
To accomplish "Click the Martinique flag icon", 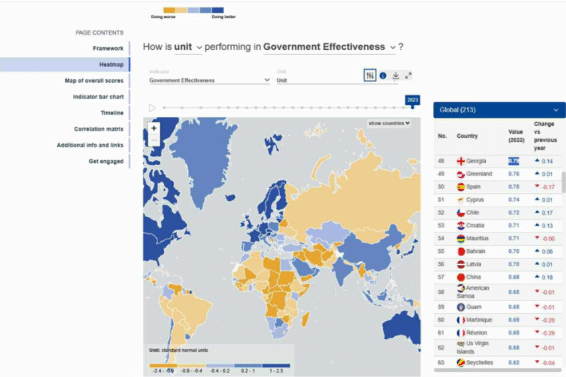I will click(x=461, y=320).
